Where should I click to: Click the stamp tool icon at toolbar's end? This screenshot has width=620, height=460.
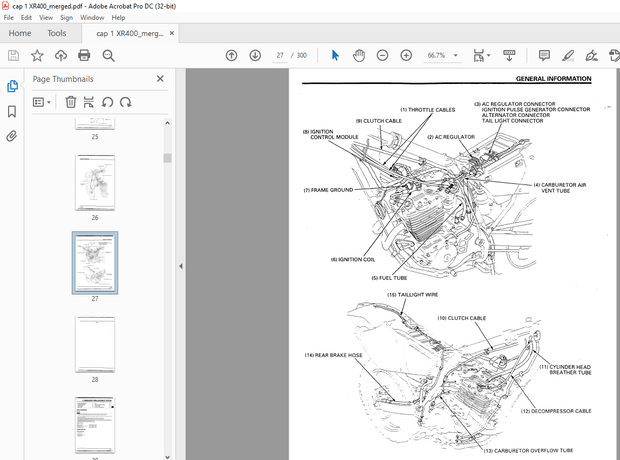pyautogui.click(x=614, y=55)
